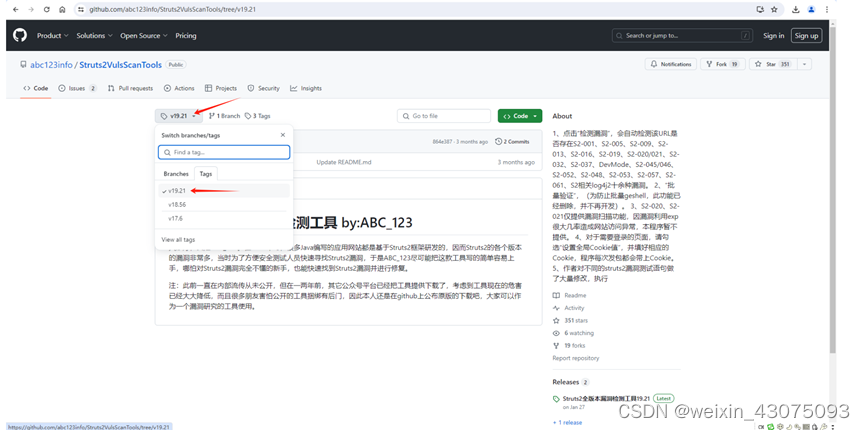Go forward in browser history
The height and width of the screenshot is (430, 865).
click(x=30, y=9)
